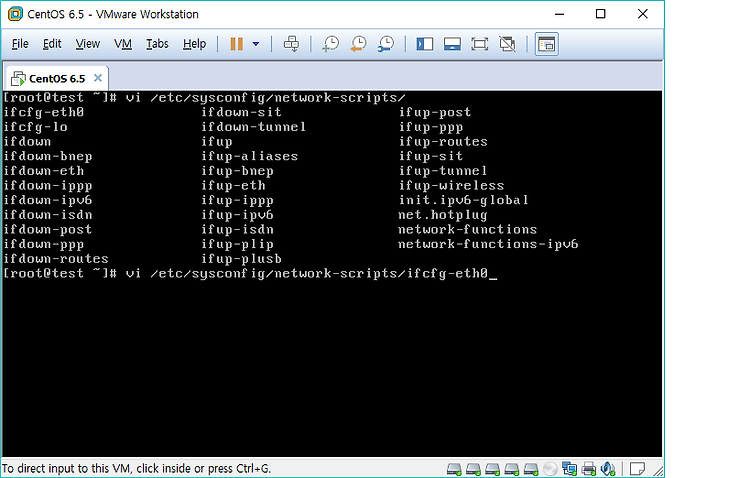Click ifdown-tunnel in the listing
Viewport: 750px width, 478px height.
pos(254,127)
